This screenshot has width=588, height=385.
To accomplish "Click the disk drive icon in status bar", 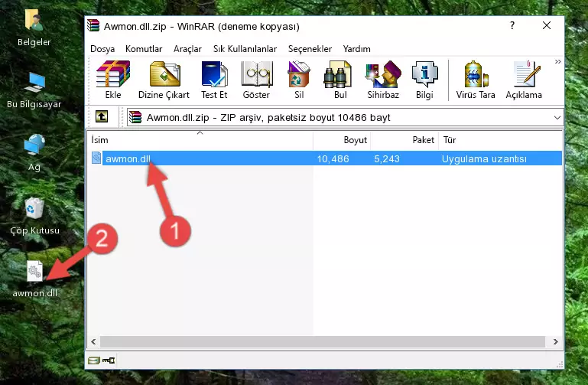I will click(94, 361).
